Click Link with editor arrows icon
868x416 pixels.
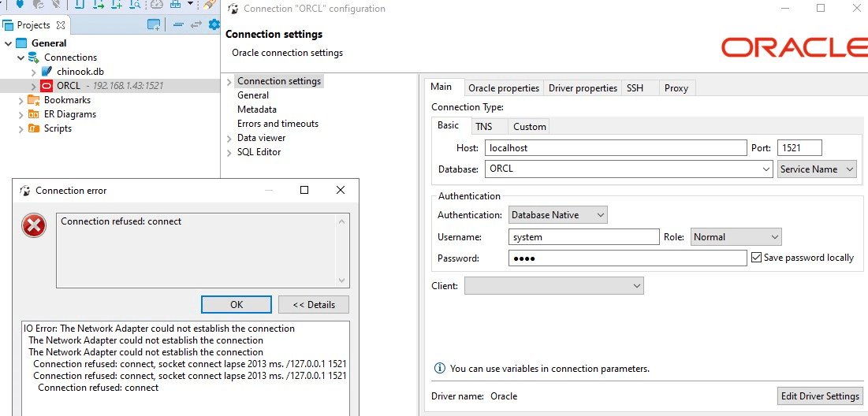pyautogui.click(x=196, y=25)
